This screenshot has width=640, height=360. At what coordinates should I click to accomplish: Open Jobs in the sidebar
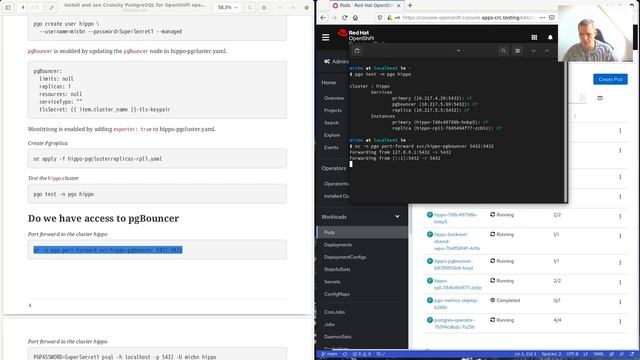coord(329,324)
